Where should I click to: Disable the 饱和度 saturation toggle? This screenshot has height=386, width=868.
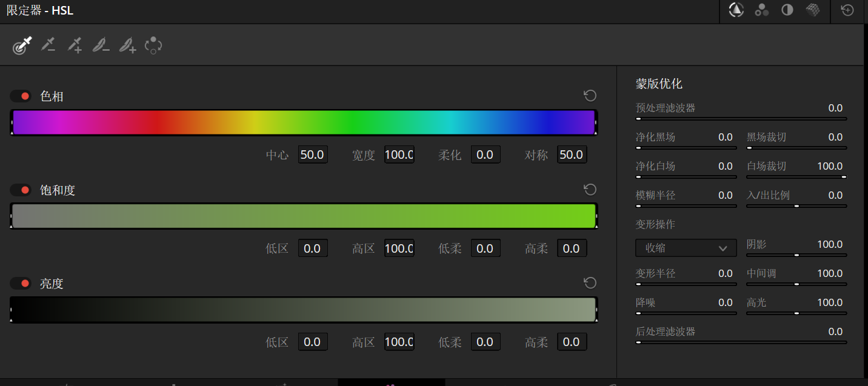pyautogui.click(x=21, y=190)
